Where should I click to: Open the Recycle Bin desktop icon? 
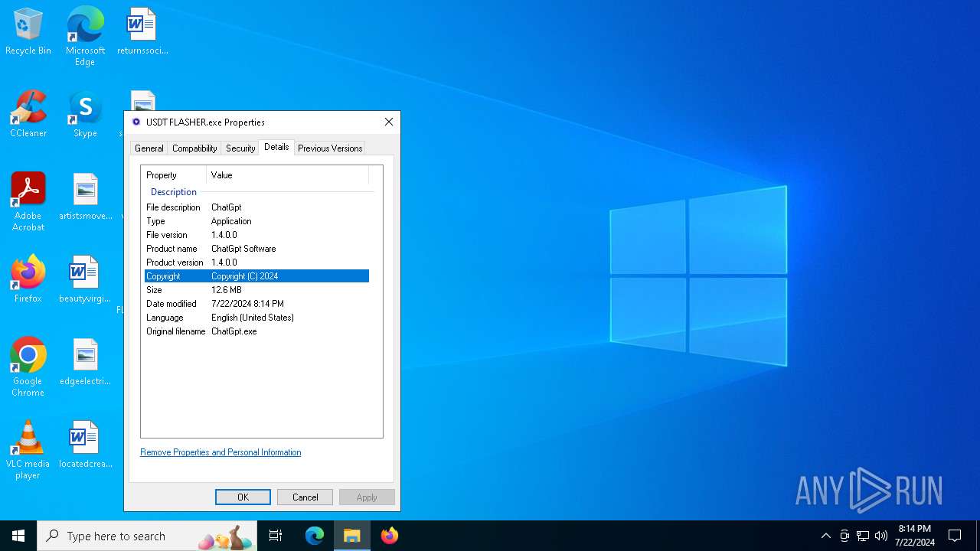(28, 32)
